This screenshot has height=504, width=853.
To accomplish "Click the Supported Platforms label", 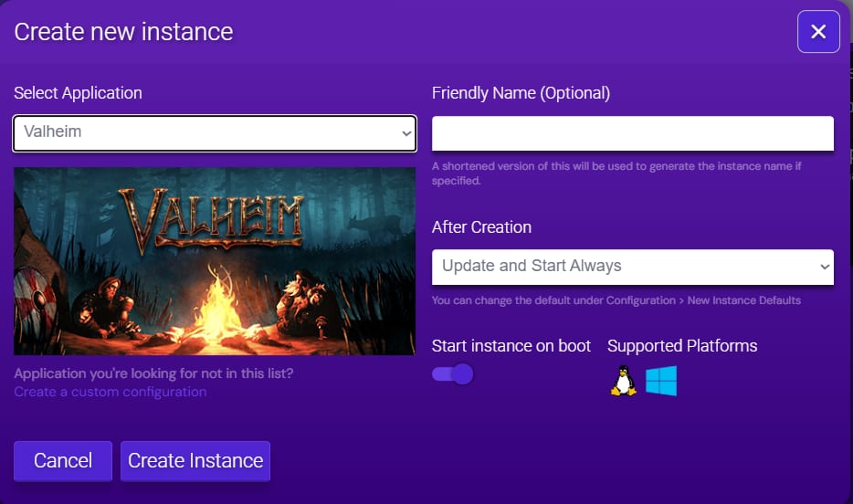I will click(682, 346).
